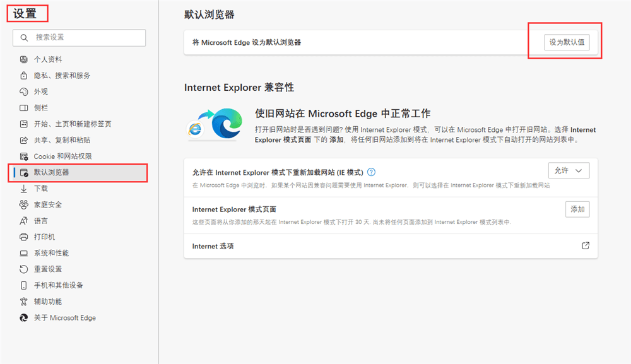631x364 pixels.
Task: Open Internet 选项 via external link icon
Action: click(x=585, y=246)
